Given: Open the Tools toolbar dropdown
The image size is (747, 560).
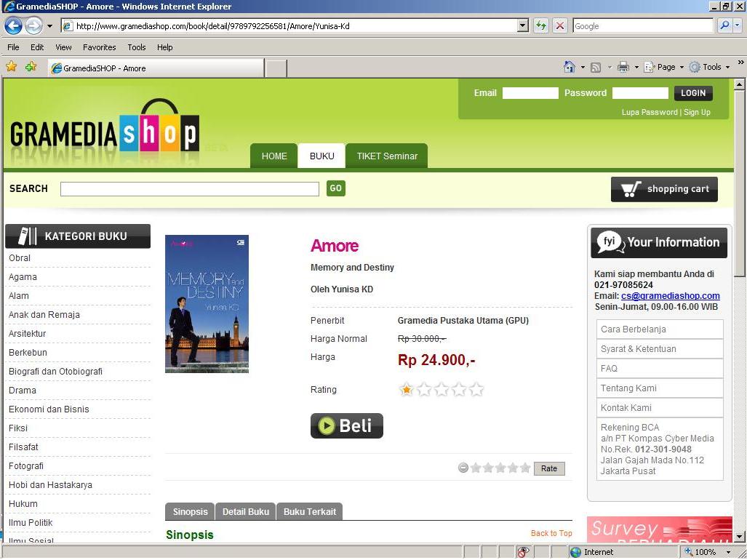Looking at the screenshot, I should [x=710, y=67].
